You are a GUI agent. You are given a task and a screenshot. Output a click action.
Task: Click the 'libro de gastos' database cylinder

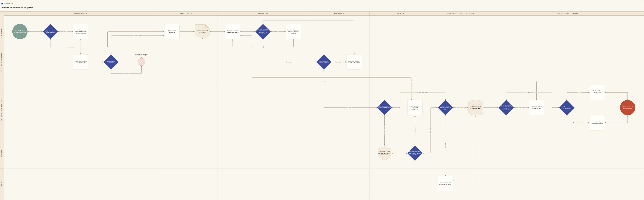475,108
